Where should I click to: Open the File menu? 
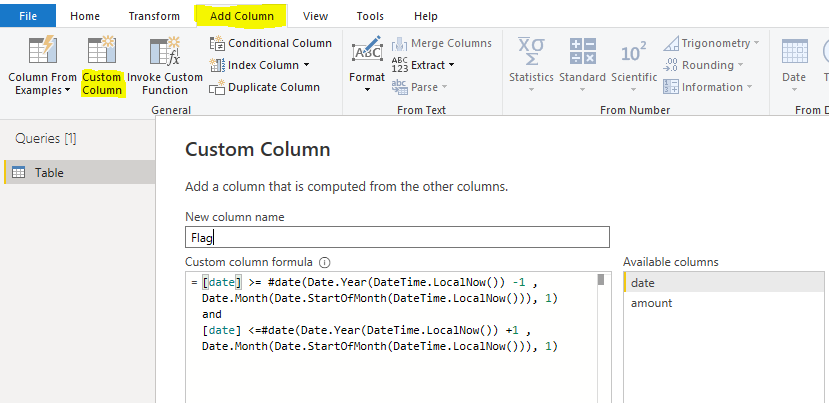(x=28, y=16)
